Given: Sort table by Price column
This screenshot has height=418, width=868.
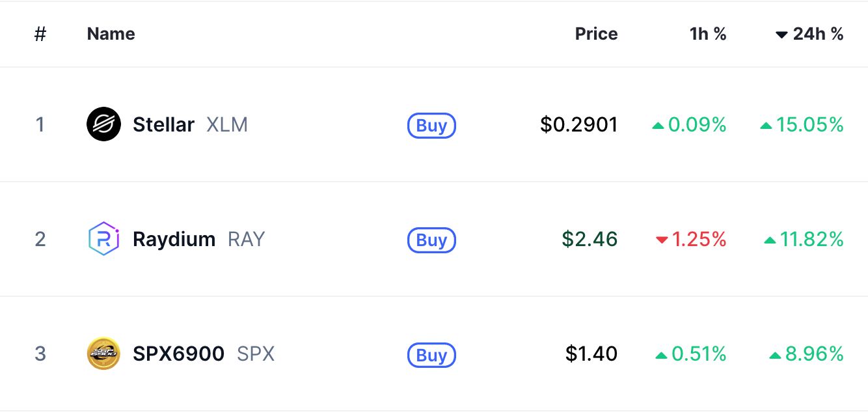Looking at the screenshot, I should click(x=596, y=34).
